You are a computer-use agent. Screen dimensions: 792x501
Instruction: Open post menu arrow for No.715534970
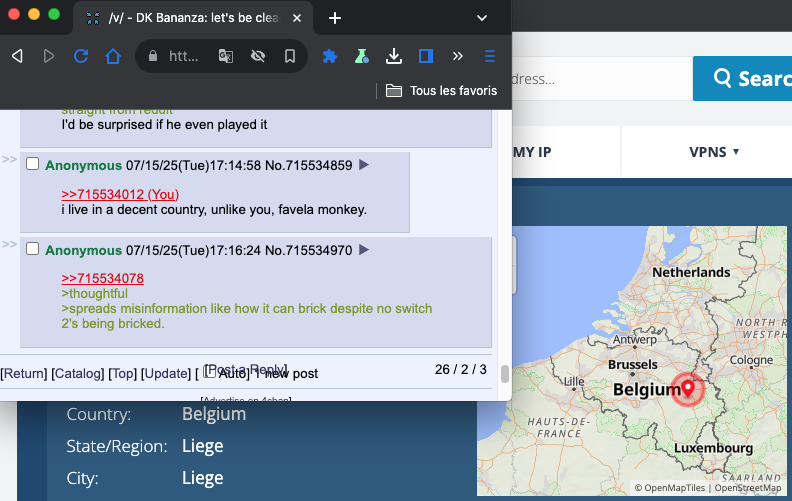364,250
